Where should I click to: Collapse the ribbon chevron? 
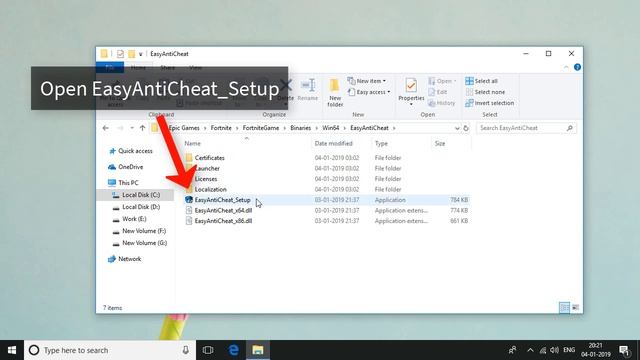click(x=566, y=67)
